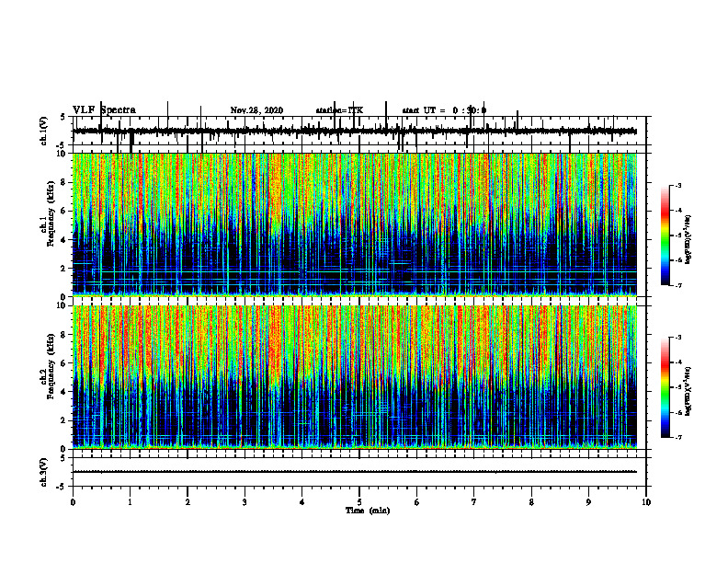
Task: Click the "ch.2 Frequency (kHz)" axis label
Action: tap(48, 366)
